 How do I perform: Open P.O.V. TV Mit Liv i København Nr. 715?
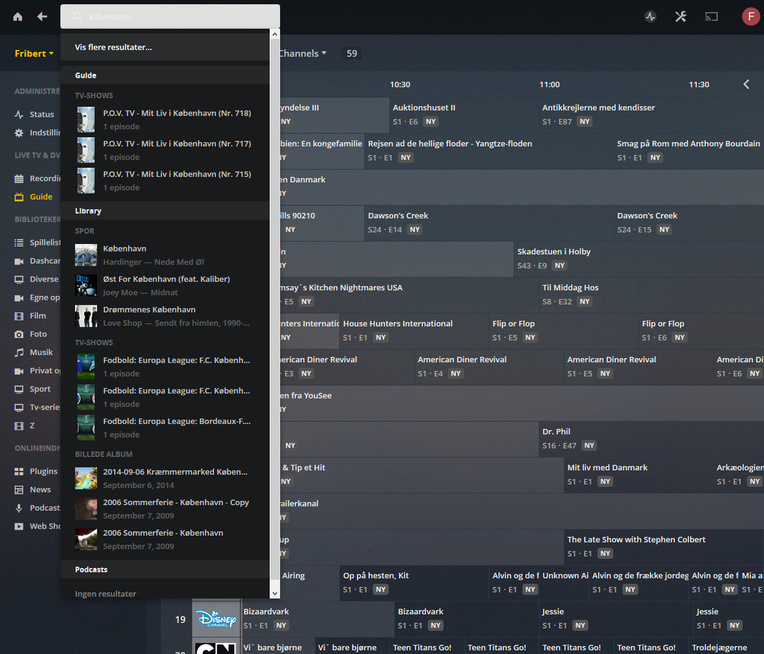tap(165, 180)
